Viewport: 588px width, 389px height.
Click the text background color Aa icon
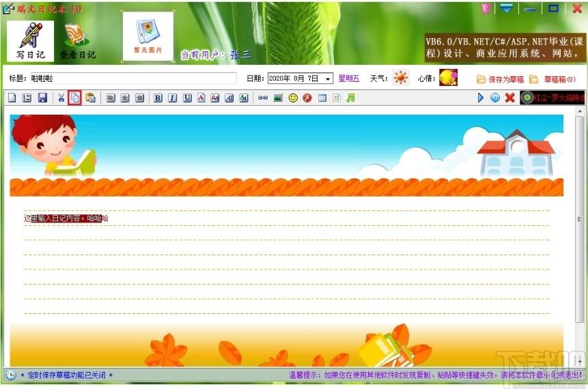point(215,98)
